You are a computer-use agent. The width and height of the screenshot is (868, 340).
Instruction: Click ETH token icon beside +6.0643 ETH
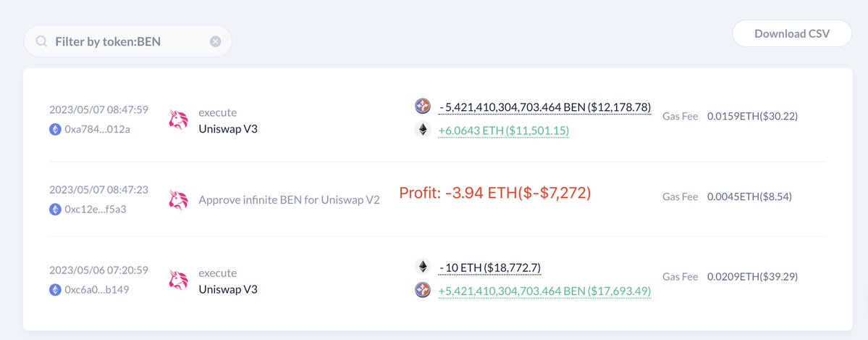[423, 130]
